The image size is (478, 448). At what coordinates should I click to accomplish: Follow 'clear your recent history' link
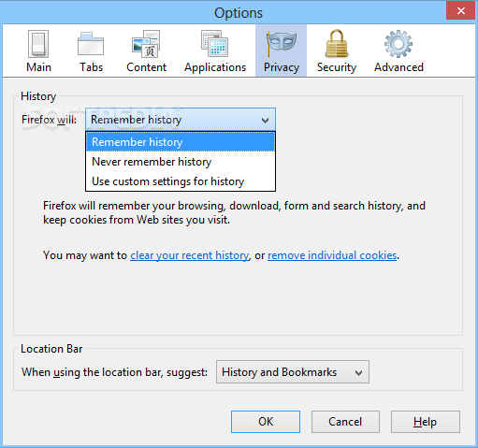(190, 255)
